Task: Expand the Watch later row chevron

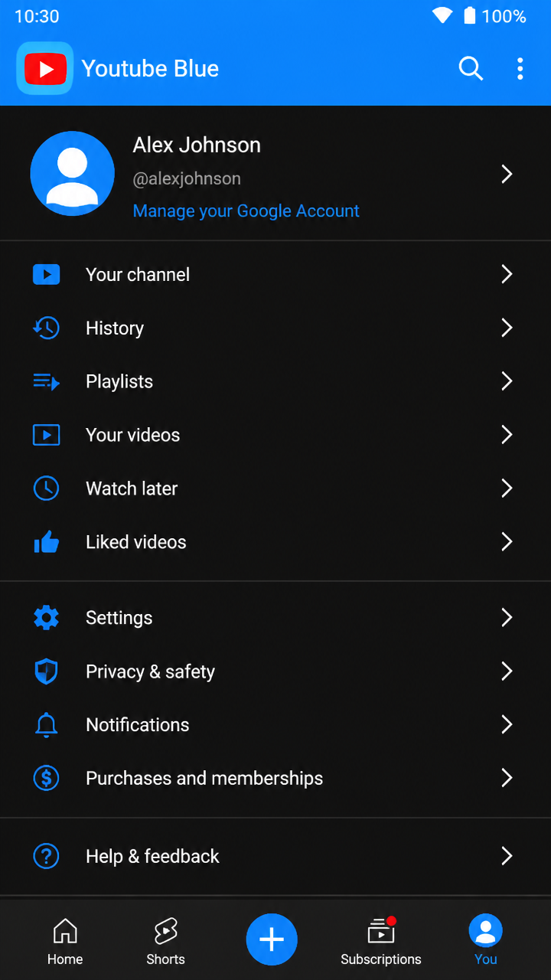Action: (507, 488)
